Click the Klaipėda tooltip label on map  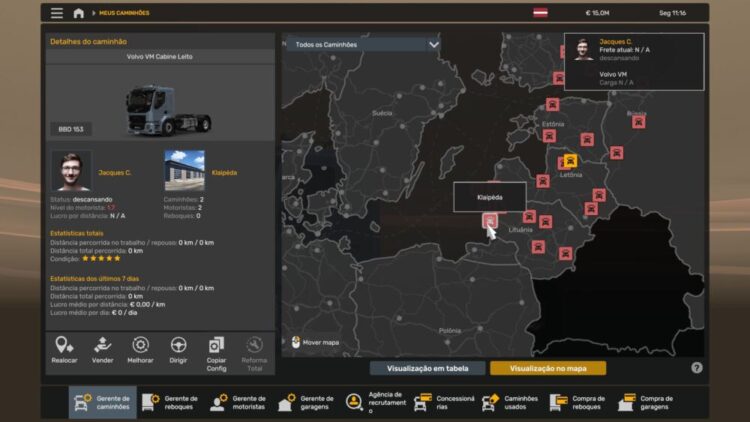point(490,197)
